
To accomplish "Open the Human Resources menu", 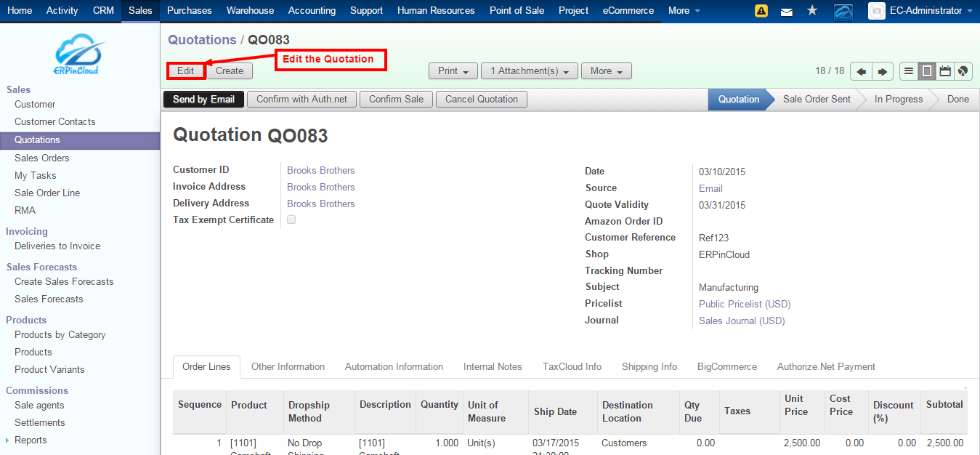I will (x=436, y=11).
